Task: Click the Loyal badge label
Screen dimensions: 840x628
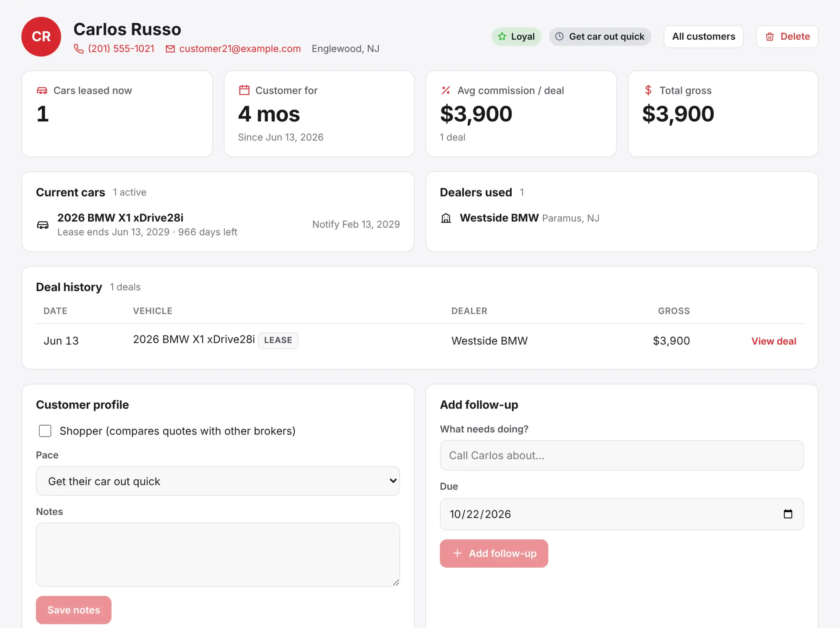Action: 517,37
